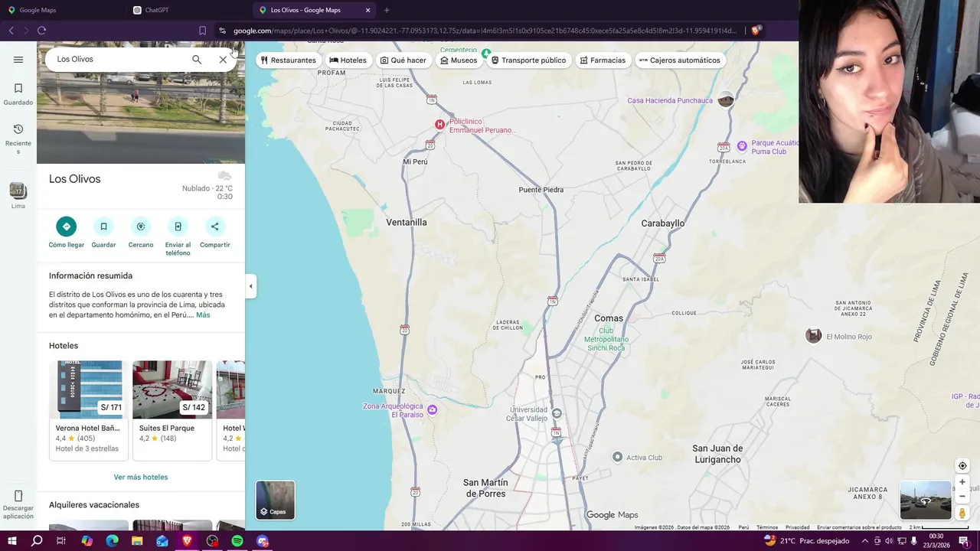Filter map by Restaurantes

click(x=289, y=60)
